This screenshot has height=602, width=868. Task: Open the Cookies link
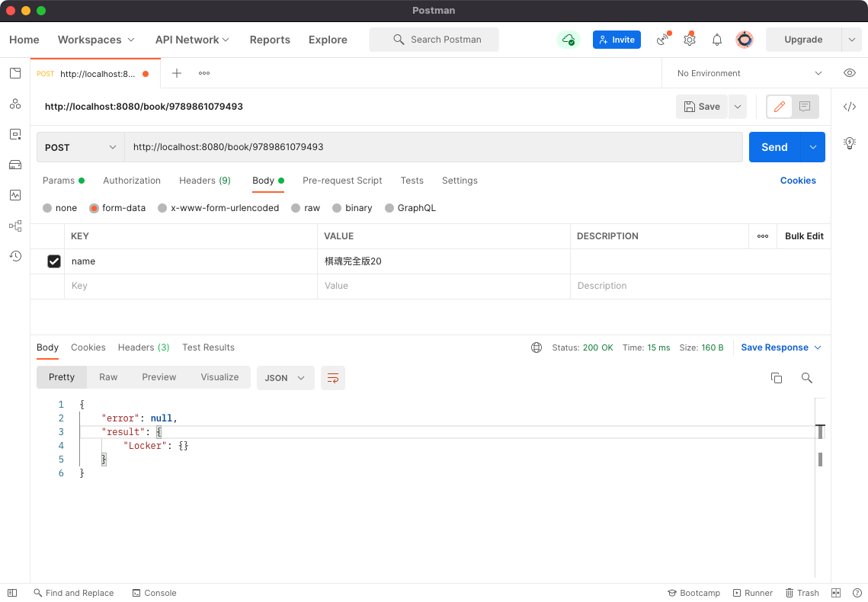click(798, 181)
